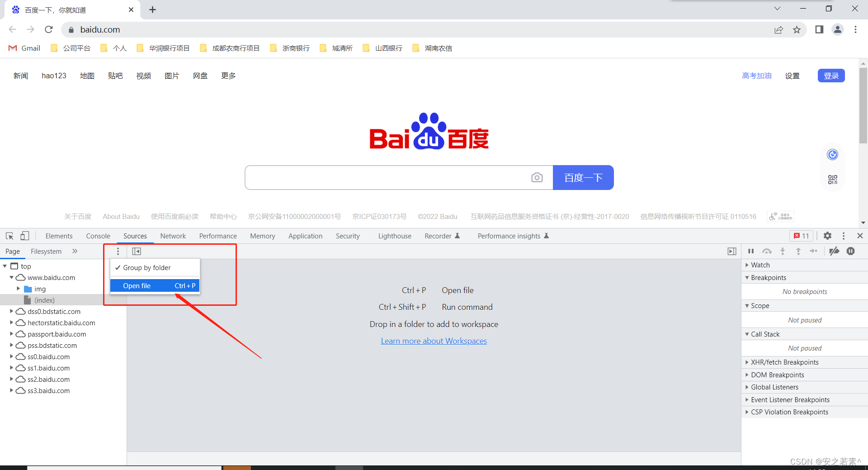This screenshot has width=868, height=470.
Task: Click the step icon in debugger toolbar
Action: coord(814,251)
